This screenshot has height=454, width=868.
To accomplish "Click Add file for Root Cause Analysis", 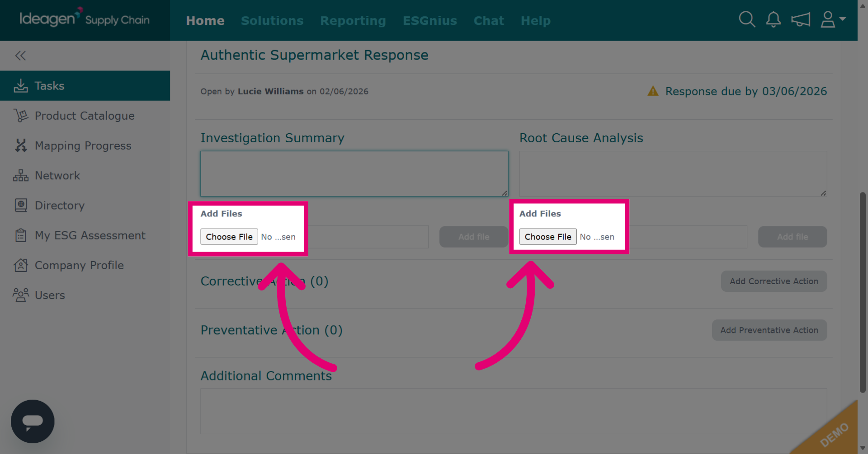I will pos(793,237).
